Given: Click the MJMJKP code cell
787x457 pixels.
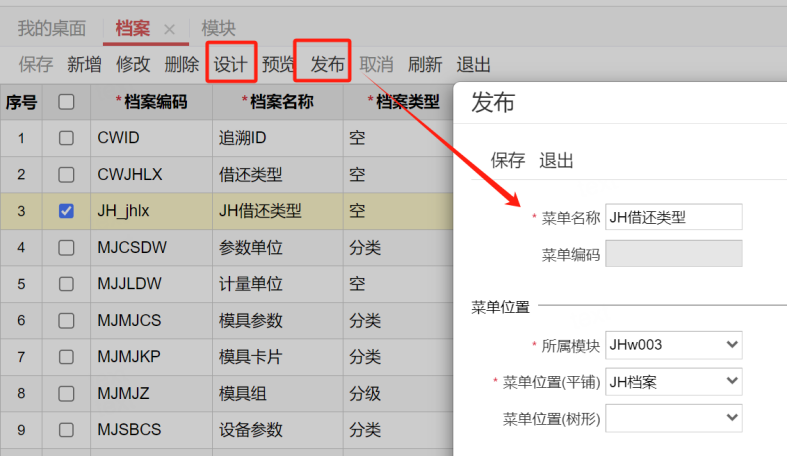Looking at the screenshot, I should (x=152, y=357).
